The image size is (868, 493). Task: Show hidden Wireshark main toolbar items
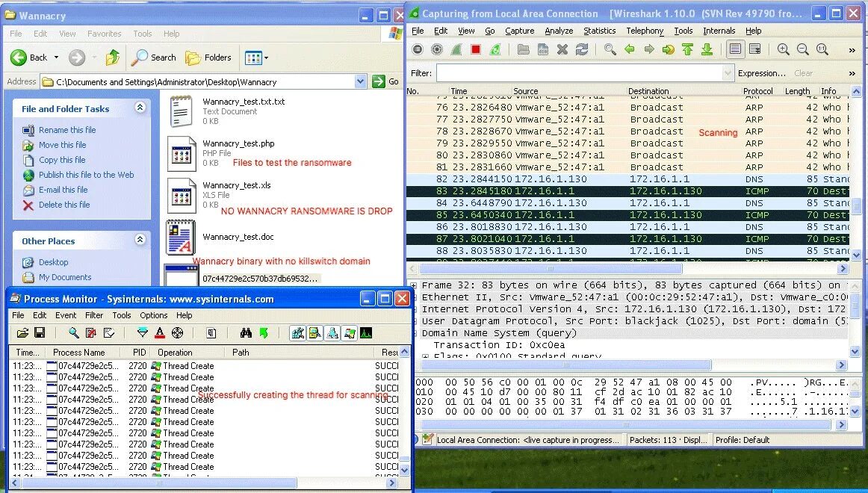[x=852, y=50]
